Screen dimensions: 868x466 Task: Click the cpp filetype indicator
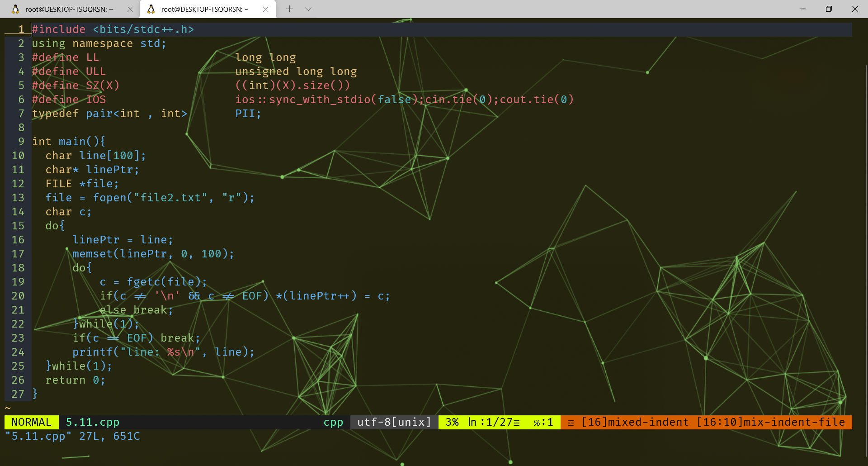(x=333, y=422)
